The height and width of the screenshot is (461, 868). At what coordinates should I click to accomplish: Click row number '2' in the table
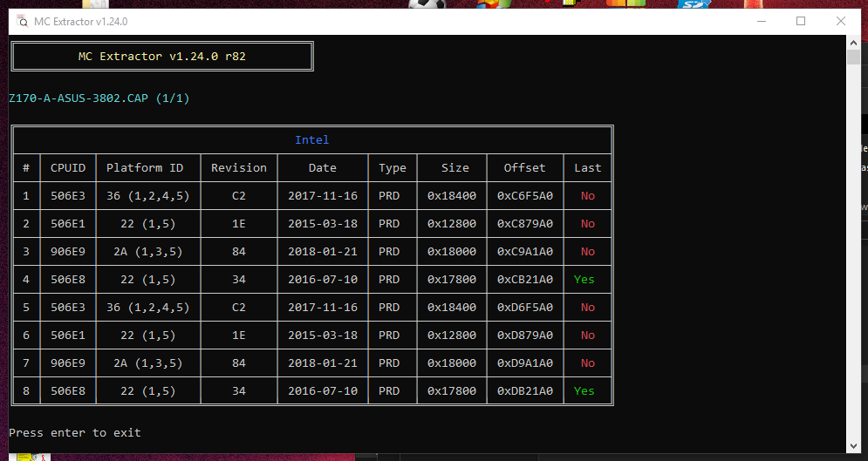26,224
